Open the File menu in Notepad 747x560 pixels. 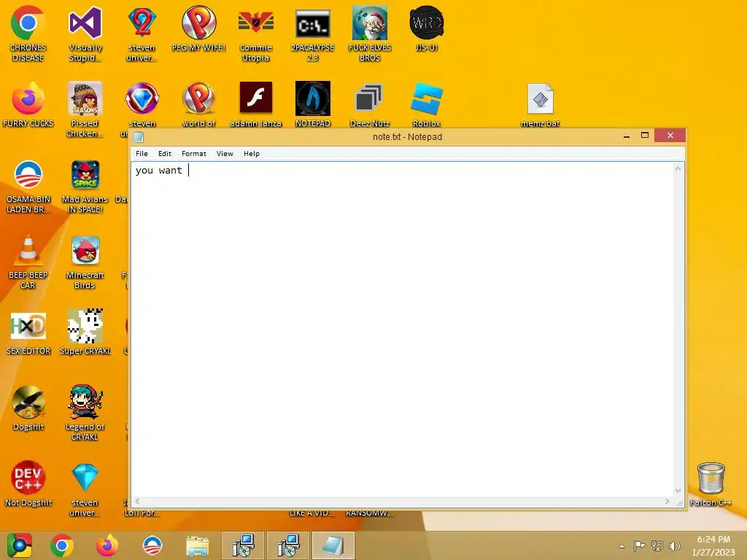point(142,153)
